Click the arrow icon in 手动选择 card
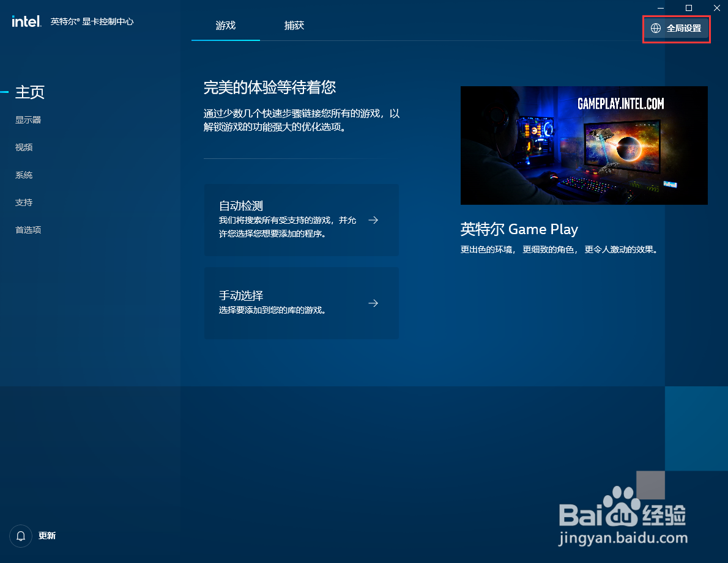 click(x=373, y=303)
